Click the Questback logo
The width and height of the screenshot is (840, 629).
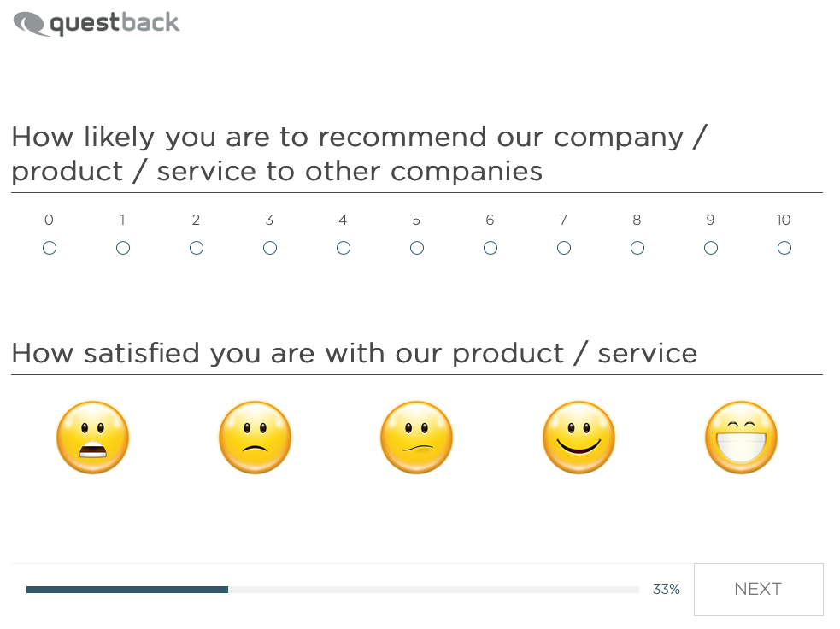pos(97,24)
